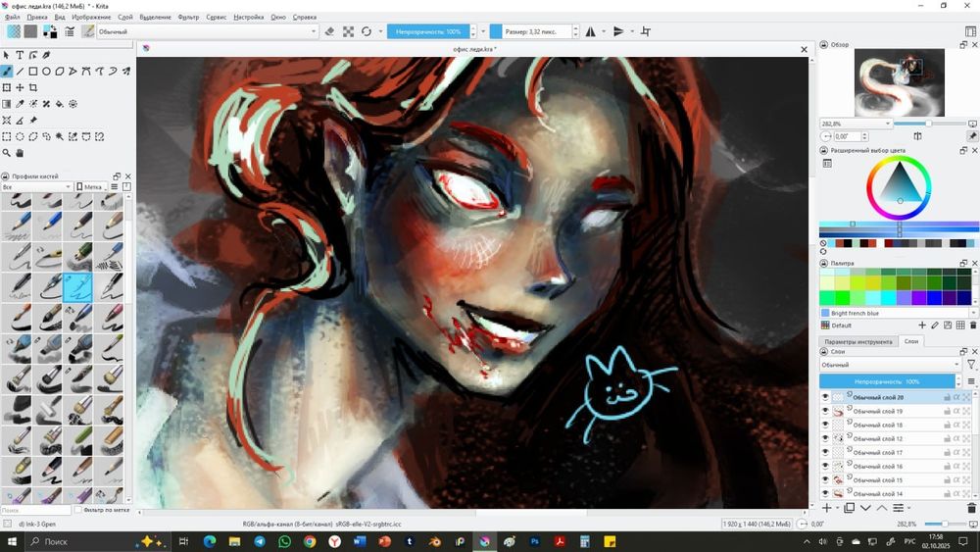This screenshot has height=552, width=980.
Task: Toggle preserve alpha in the toolbar
Action: click(348, 31)
